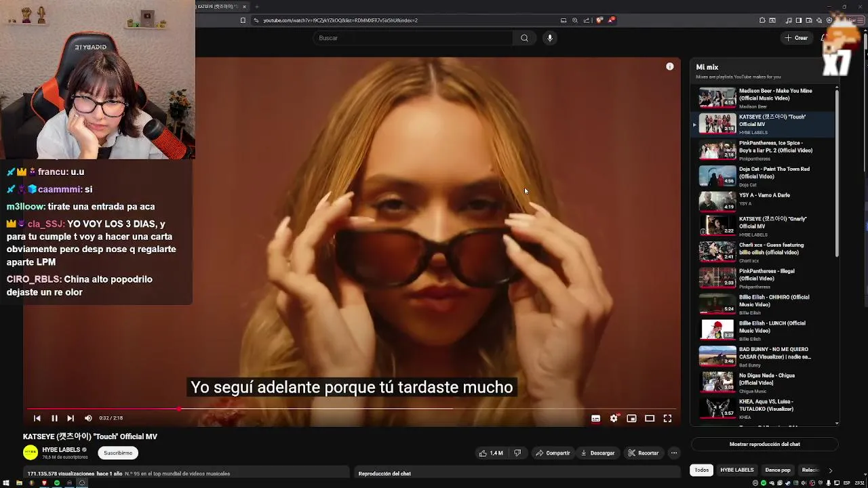Skip to the next video
Image resolution: width=868 pixels, height=488 pixels.
click(x=71, y=418)
